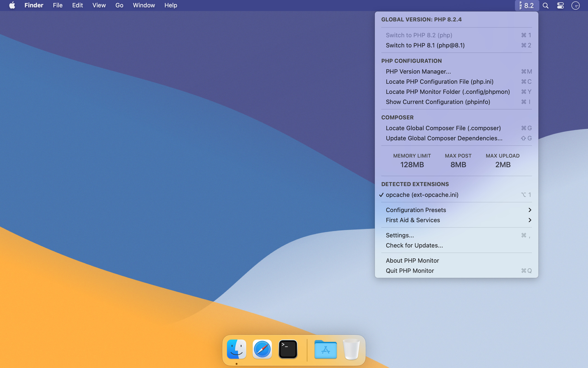588x368 pixels.
Task: Open the clock icon in menu bar
Action: pyautogui.click(x=575, y=5)
